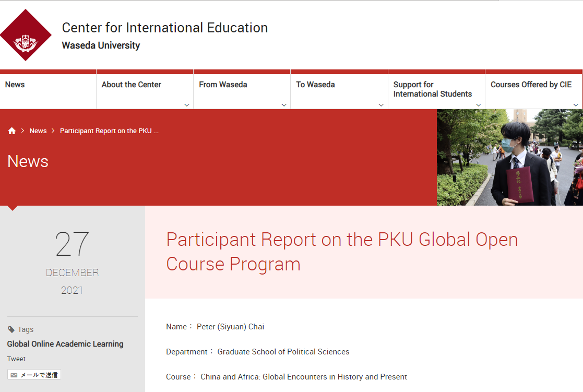Click the home icon in breadcrumb
Viewport: 583px width, 392px height.
point(12,131)
